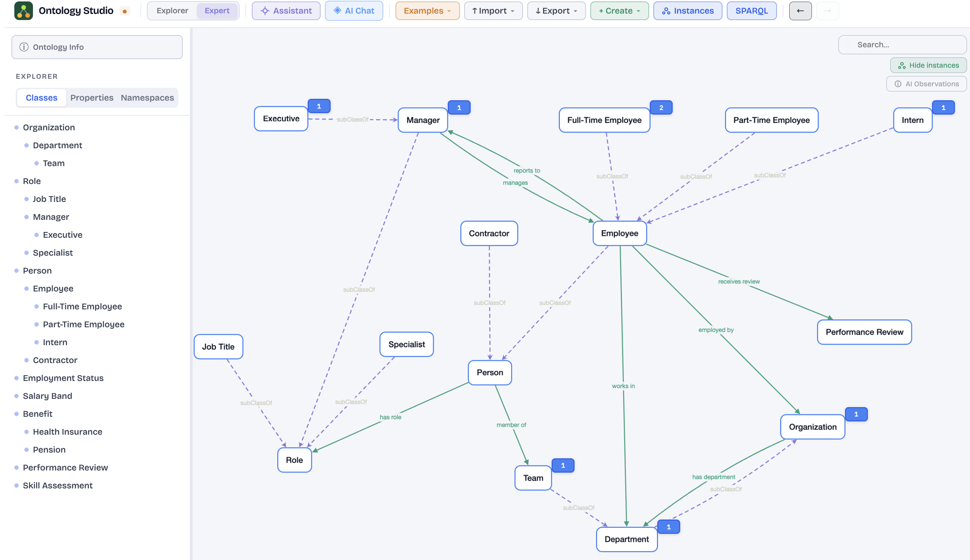Click the Role graph node
This screenshot has height=560, width=970.
(x=294, y=460)
